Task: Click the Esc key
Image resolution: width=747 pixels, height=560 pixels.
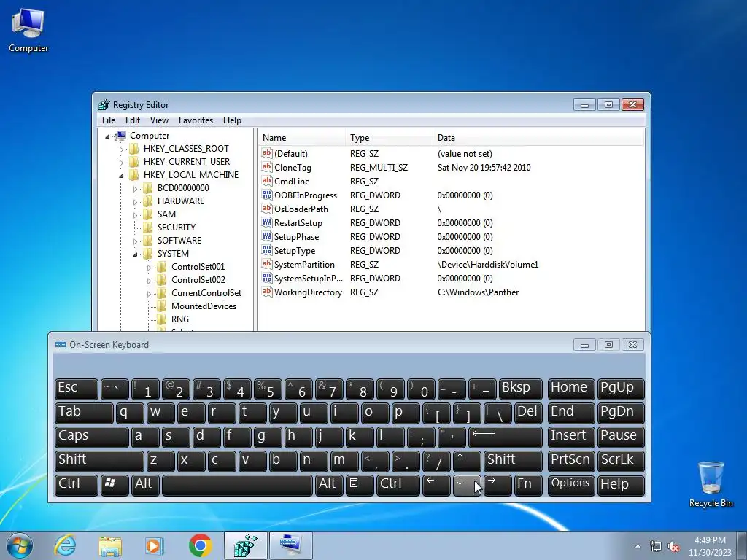Action: point(76,389)
